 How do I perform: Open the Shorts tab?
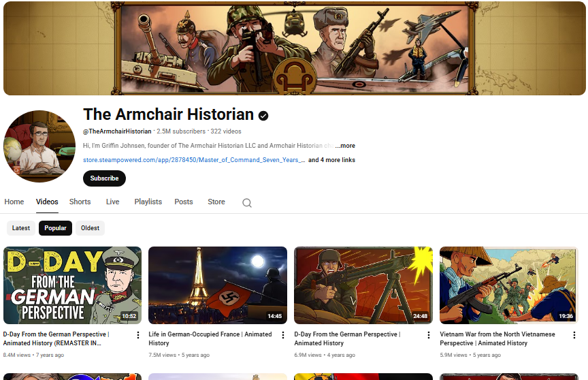pos(80,202)
